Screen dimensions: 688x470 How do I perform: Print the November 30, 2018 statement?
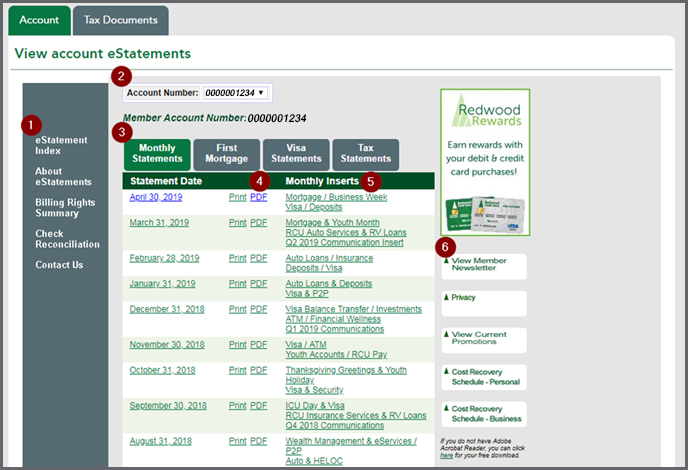click(237, 345)
